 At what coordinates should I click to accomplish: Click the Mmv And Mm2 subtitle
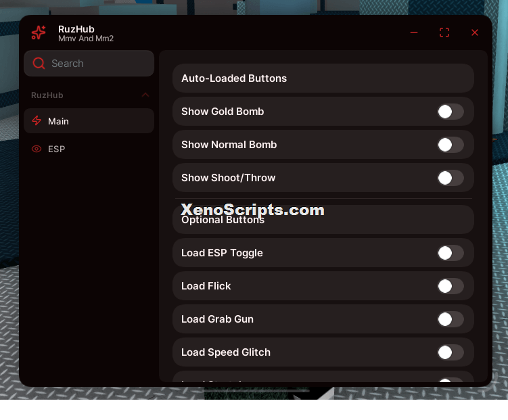coord(86,39)
